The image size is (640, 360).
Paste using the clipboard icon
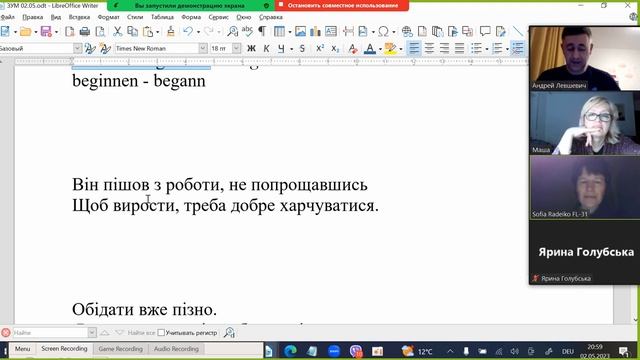(148, 31)
